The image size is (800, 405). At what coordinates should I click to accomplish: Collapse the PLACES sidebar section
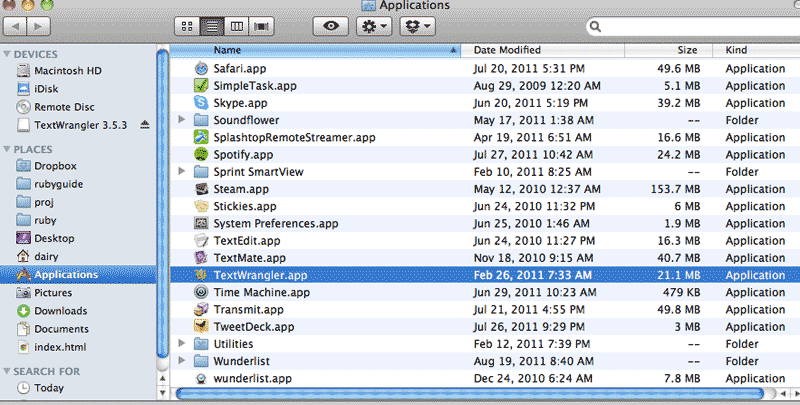pos(7,149)
